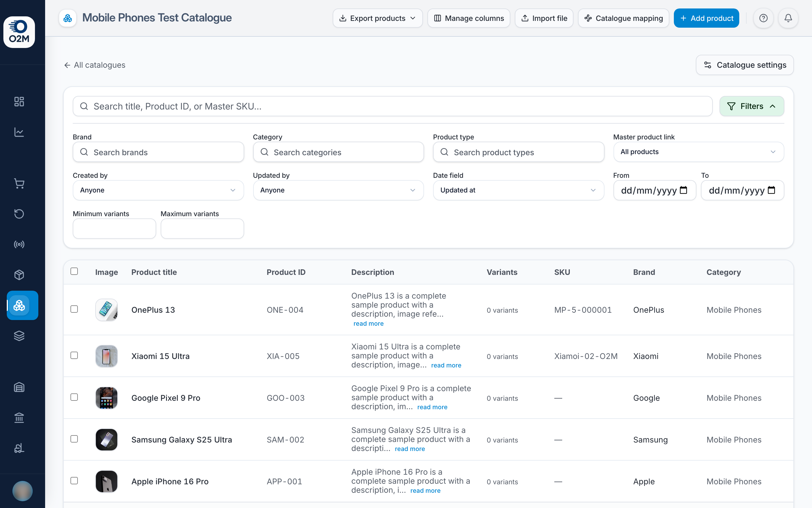
Task: Open the stacked layers icon in sidebar
Action: [19, 336]
